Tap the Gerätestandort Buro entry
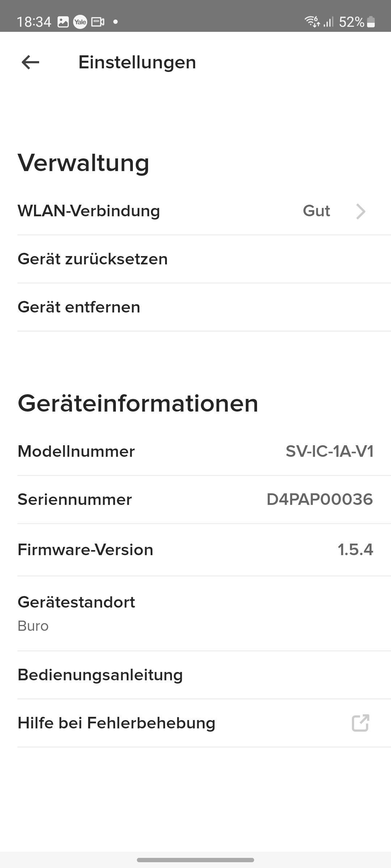This screenshot has height=868, width=391. [76, 613]
